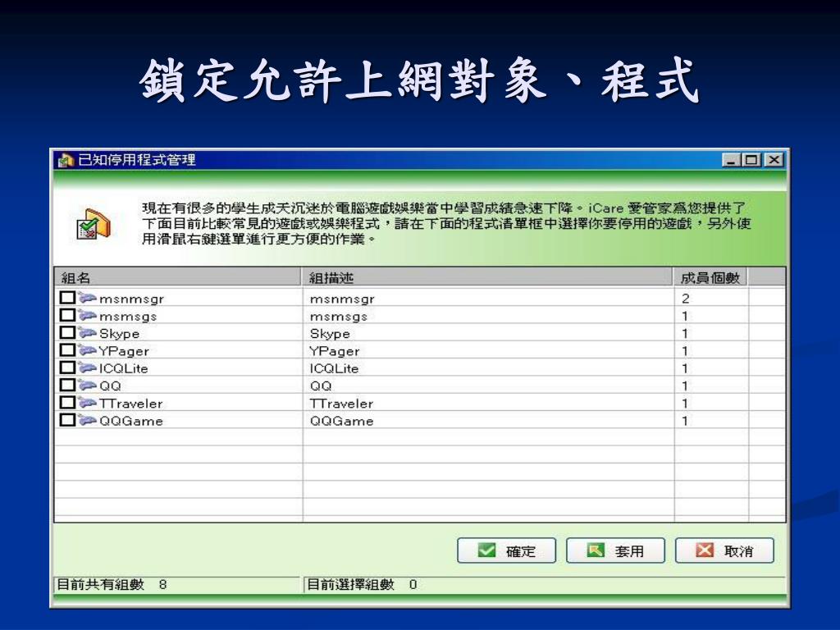Select the QQGame name in 組名 column
Viewport: 840px width, 630px height.
click(130, 421)
